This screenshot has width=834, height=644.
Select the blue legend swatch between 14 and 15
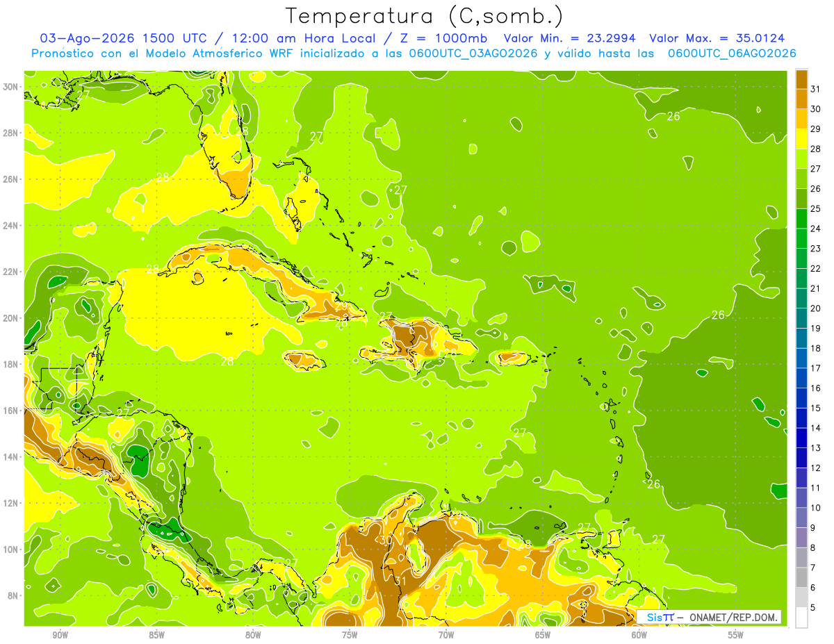tap(801, 418)
